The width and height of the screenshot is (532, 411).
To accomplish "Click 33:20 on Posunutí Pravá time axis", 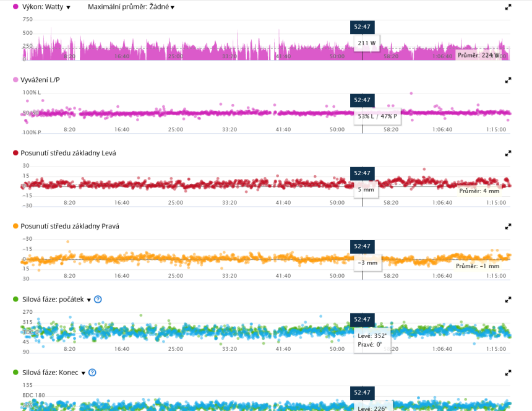I will click(230, 275).
